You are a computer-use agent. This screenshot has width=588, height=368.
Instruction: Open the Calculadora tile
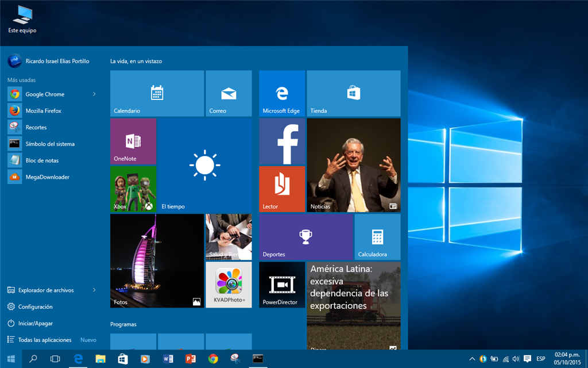[378, 237]
